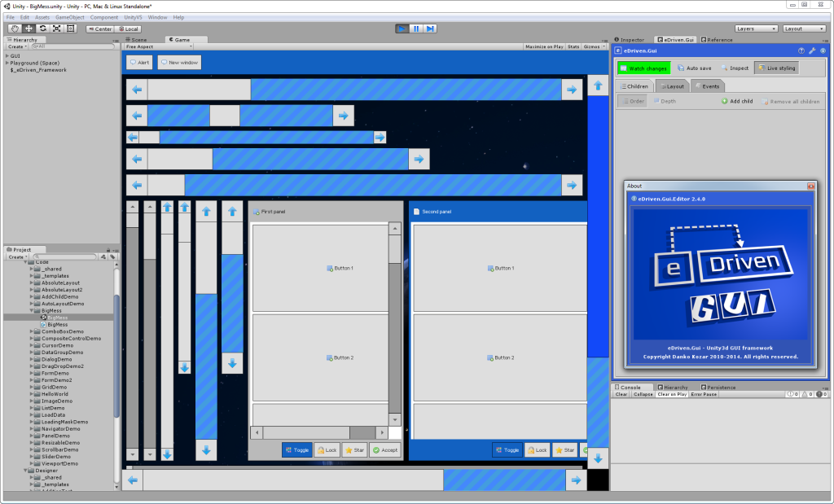Select the Rotate tool in the toolbar
Image resolution: width=834 pixels, height=504 pixels.
pyautogui.click(x=42, y=28)
